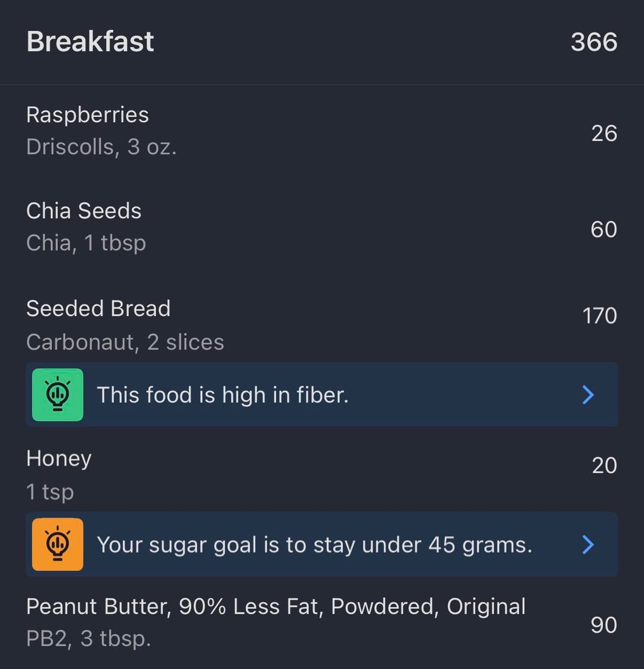644x669 pixels.
Task: Open the Chia Seeds food entry
Action: [x=84, y=210]
